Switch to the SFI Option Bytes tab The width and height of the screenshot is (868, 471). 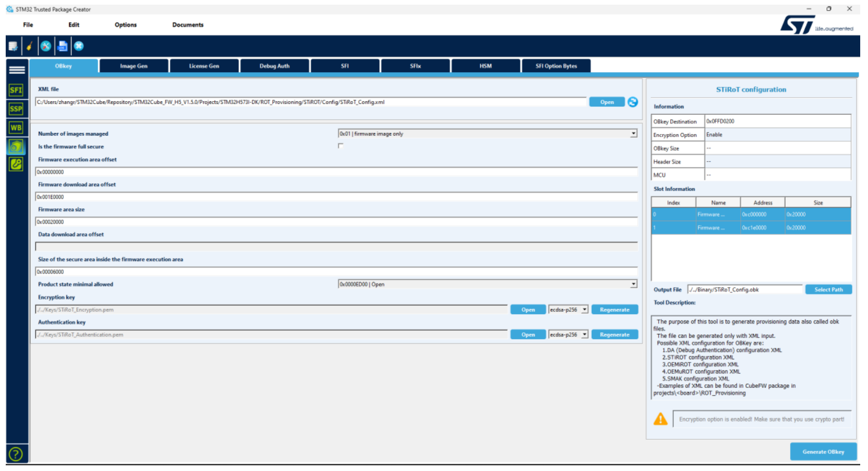[556, 66]
